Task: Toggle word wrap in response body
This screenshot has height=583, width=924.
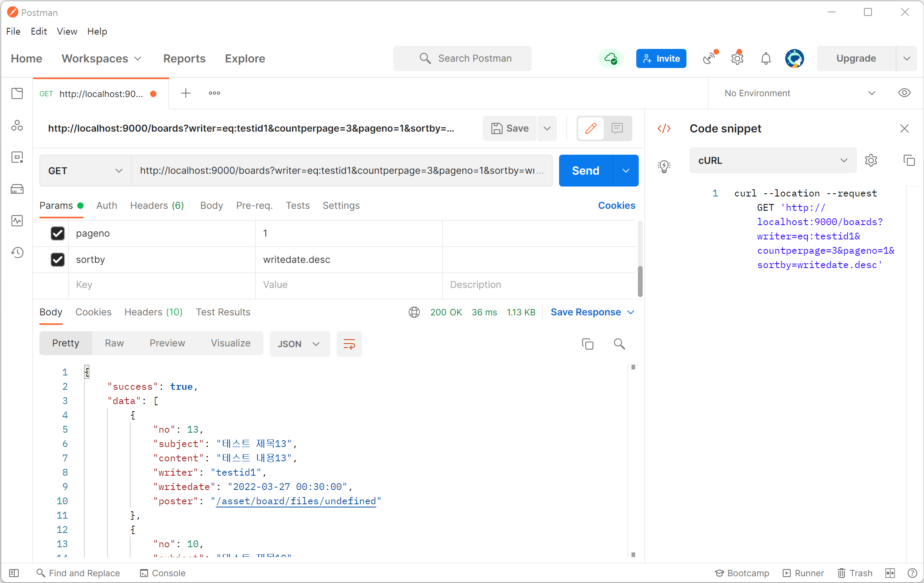Action: pyautogui.click(x=349, y=344)
